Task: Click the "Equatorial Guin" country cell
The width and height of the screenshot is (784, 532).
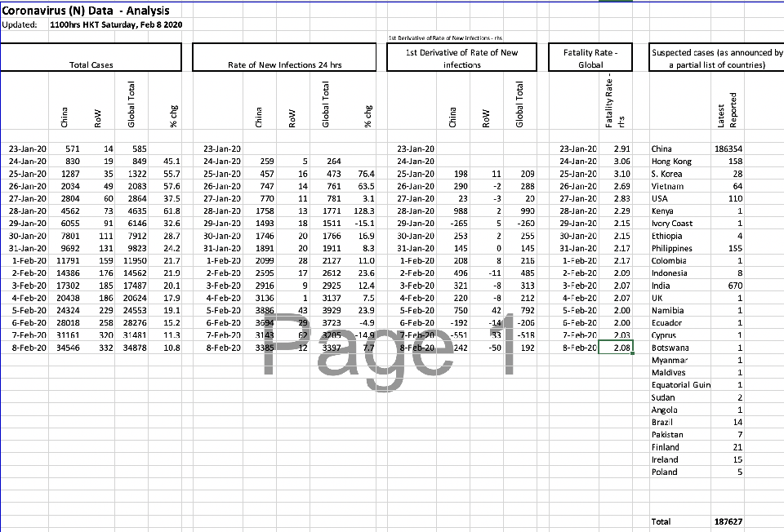Action: pyautogui.click(x=680, y=385)
